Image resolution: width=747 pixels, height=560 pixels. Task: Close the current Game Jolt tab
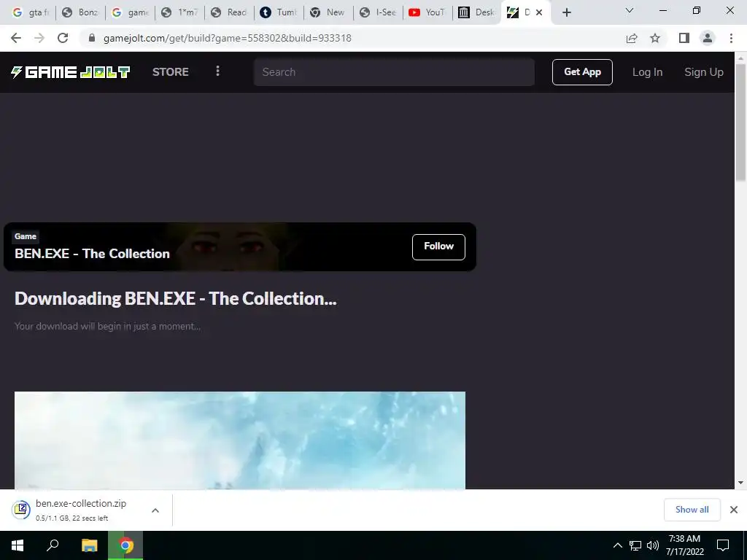point(539,12)
